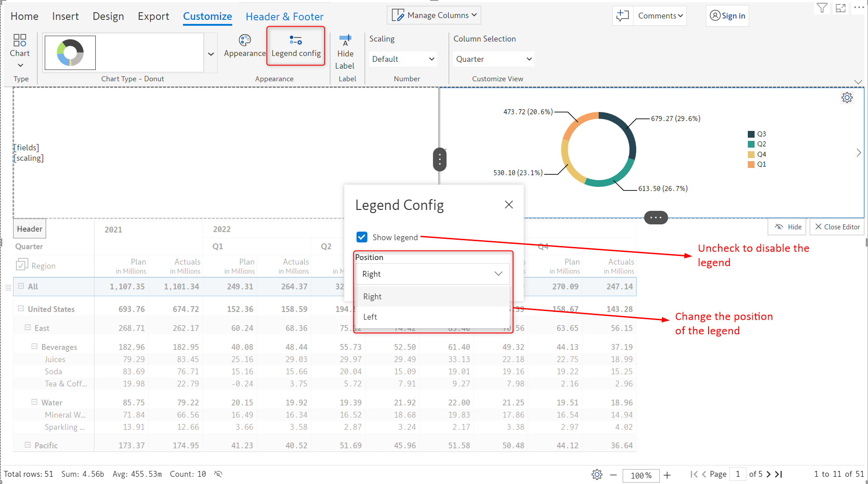Viewport: 868px width, 484px height.
Task: Click the Q3 legend color swatch
Action: pos(751,134)
